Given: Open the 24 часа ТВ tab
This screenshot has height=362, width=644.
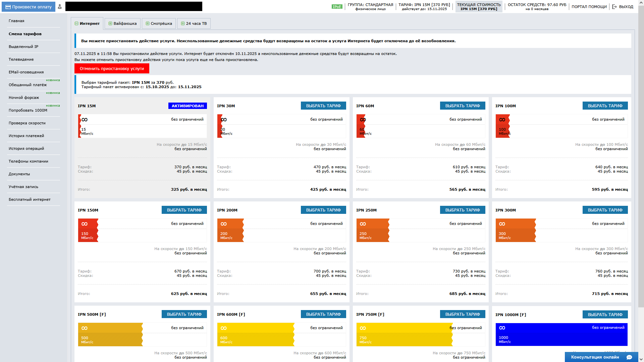Looking at the screenshot, I should coord(194,23).
